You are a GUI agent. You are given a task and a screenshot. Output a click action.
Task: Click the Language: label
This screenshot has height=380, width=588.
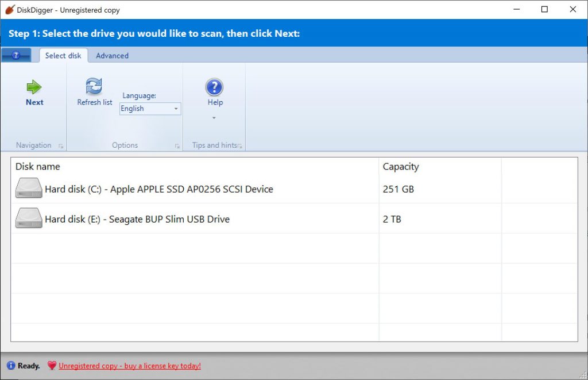139,96
